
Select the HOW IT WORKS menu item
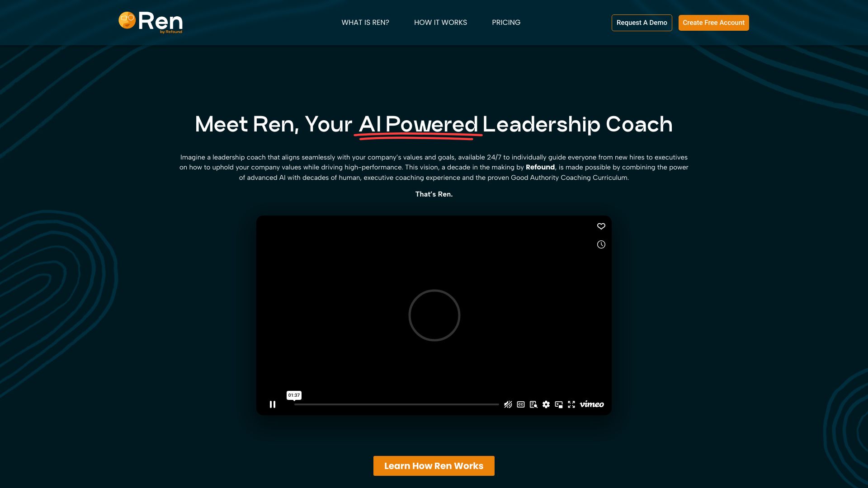coord(441,23)
